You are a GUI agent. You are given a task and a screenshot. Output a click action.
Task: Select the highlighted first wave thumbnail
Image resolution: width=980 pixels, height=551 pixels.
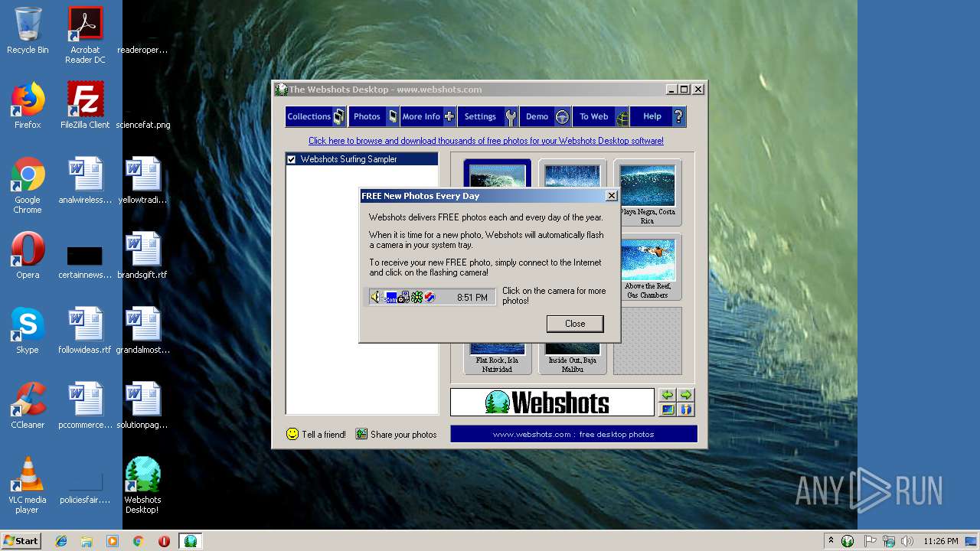(497, 174)
